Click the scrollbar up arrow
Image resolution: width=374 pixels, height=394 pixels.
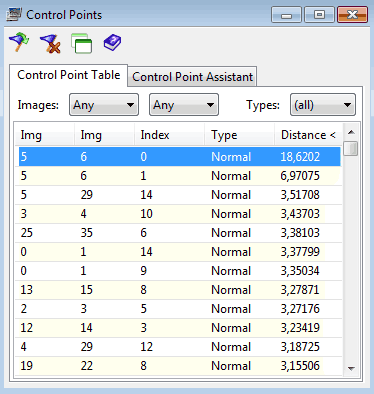click(x=351, y=132)
